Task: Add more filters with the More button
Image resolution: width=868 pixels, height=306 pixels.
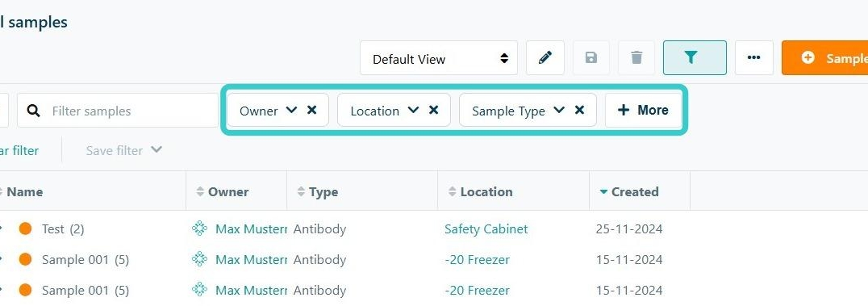Action: (643, 110)
